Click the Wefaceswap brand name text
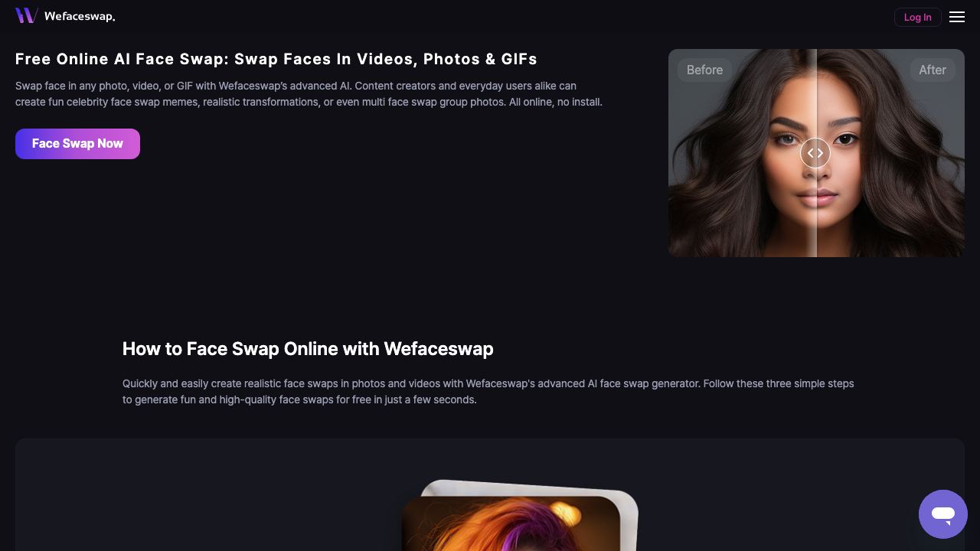 tap(80, 16)
